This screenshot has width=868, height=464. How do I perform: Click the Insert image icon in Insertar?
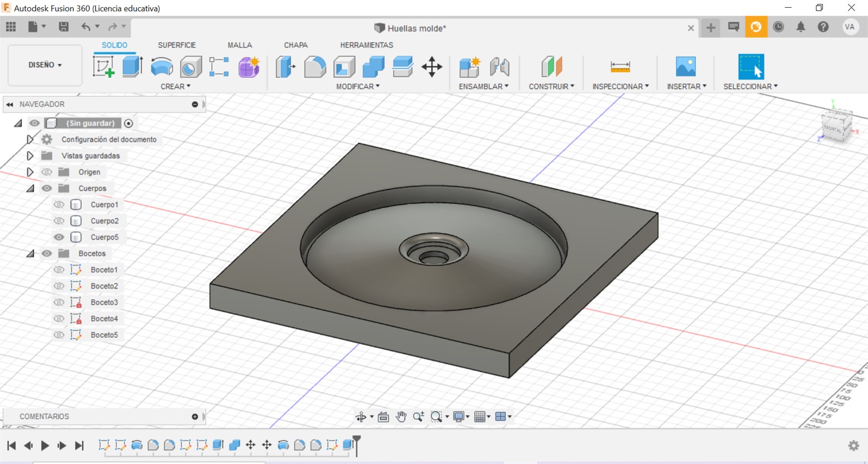(x=685, y=67)
